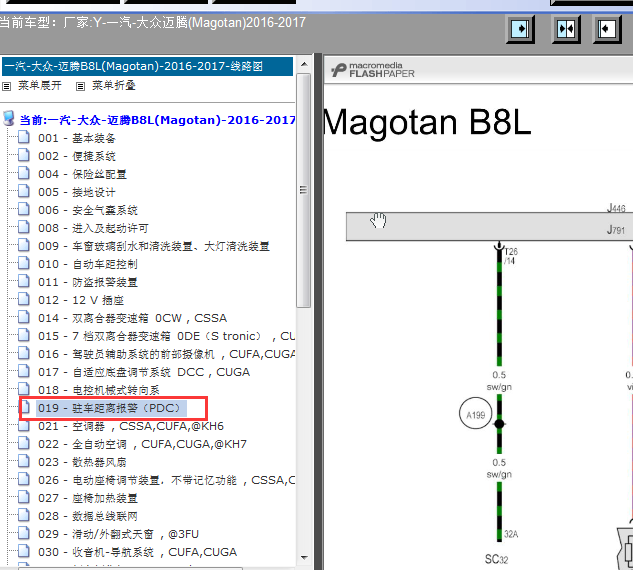Click the page icon beside 028 - 数据总线联网
This screenshot has height=570, width=633.
[x=24, y=515]
